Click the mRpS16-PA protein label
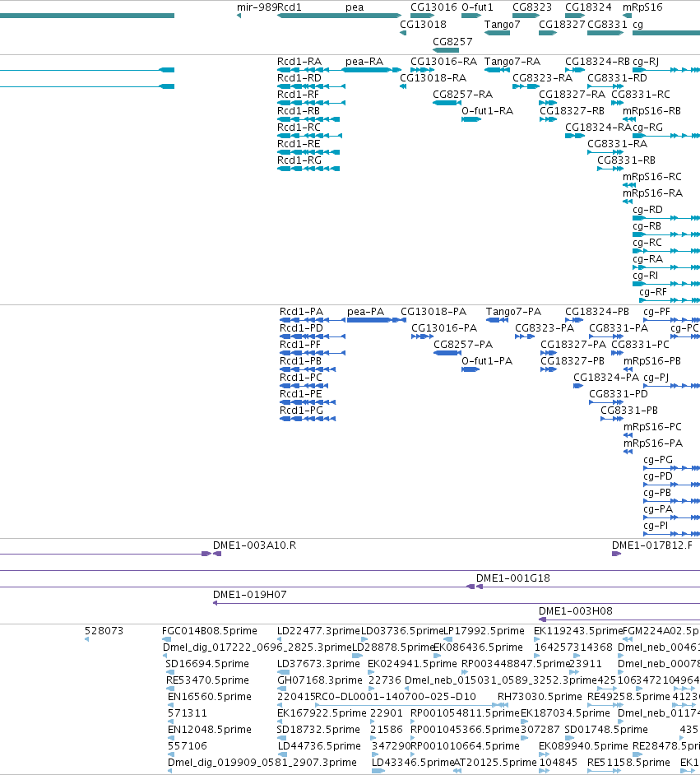700x775 pixels. [653, 443]
